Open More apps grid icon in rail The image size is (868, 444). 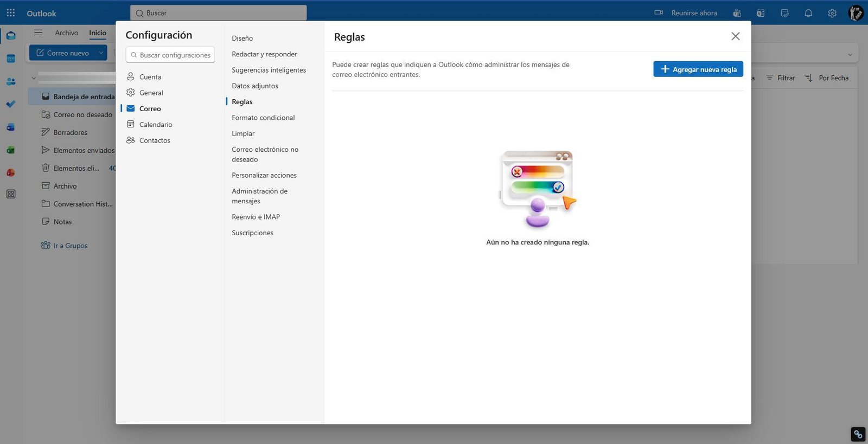[x=11, y=194]
